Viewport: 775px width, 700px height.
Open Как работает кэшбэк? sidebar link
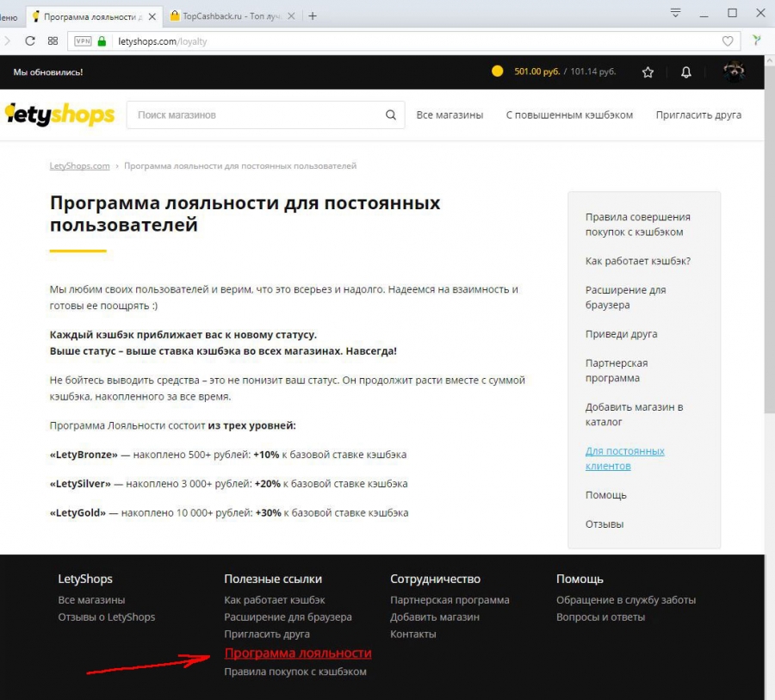pyautogui.click(x=637, y=261)
